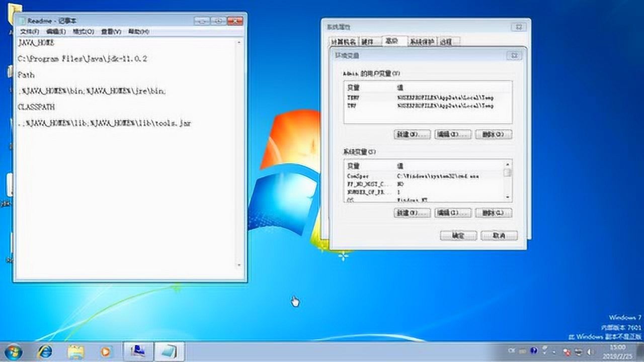Switch to Notepad taskbar button
The image size is (644, 362).
click(x=169, y=351)
